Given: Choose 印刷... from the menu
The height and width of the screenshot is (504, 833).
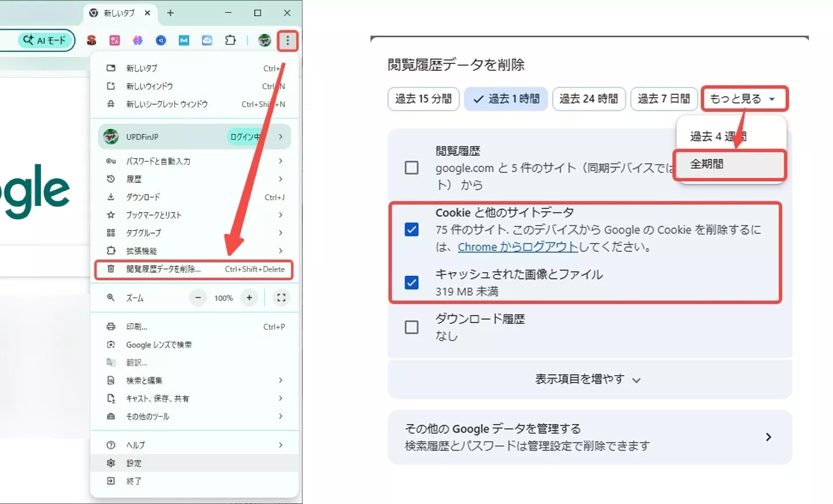Looking at the screenshot, I should (x=194, y=326).
